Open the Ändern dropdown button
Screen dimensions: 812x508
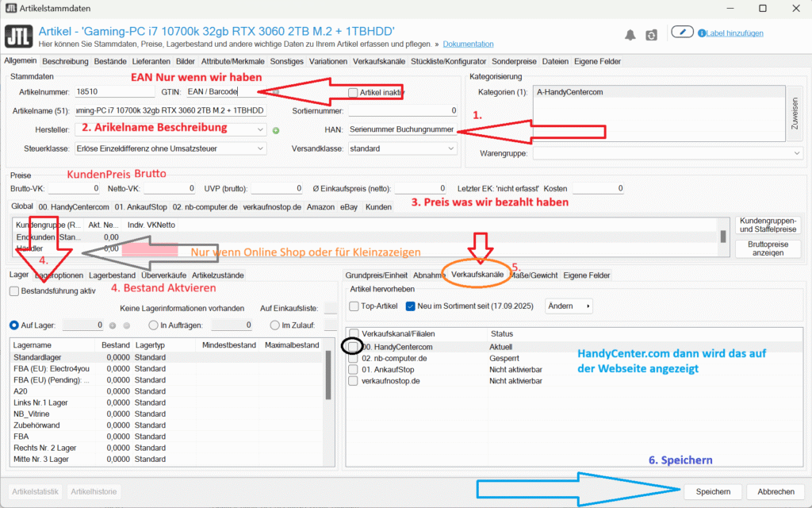(570, 306)
